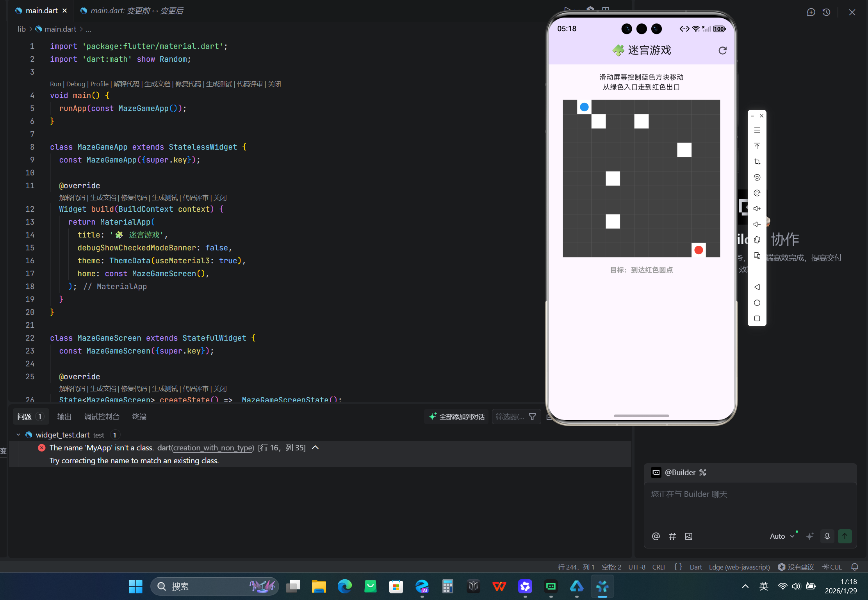Click the maze game refresh icon

pos(722,50)
